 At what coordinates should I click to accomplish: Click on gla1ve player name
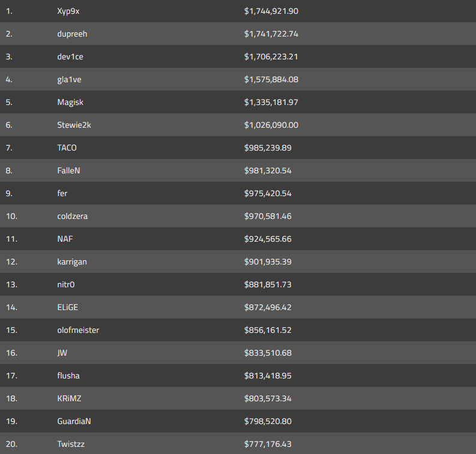coord(70,80)
